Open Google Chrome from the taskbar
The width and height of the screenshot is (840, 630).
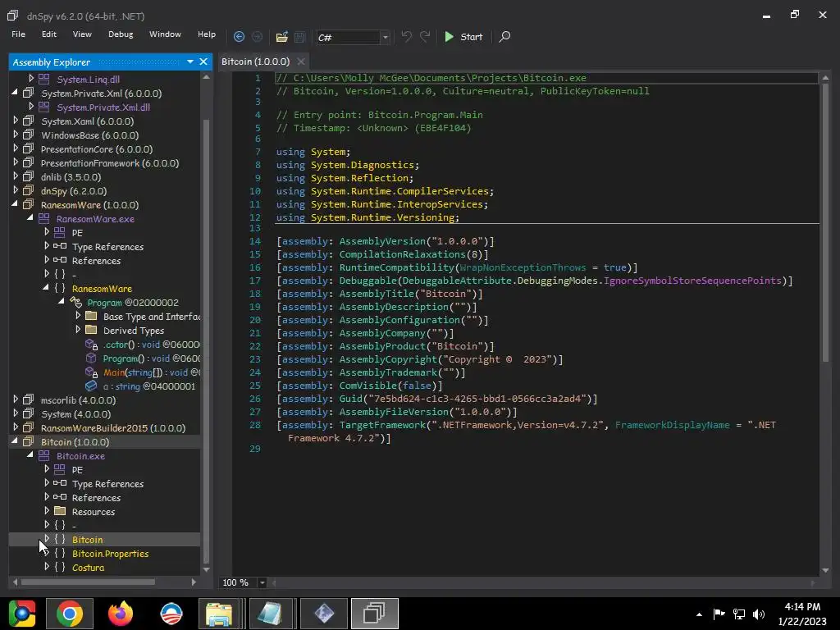[x=70, y=614]
